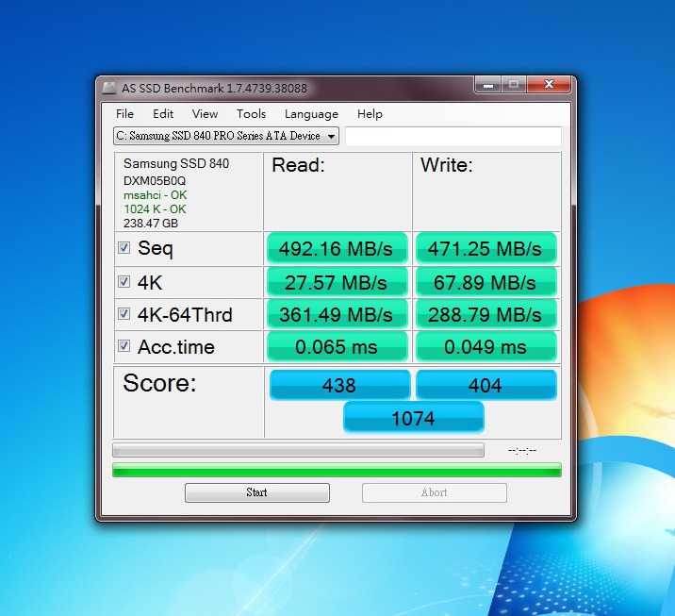Click the write score 404
Image resolution: width=675 pixels, height=616 pixels.
(486, 385)
